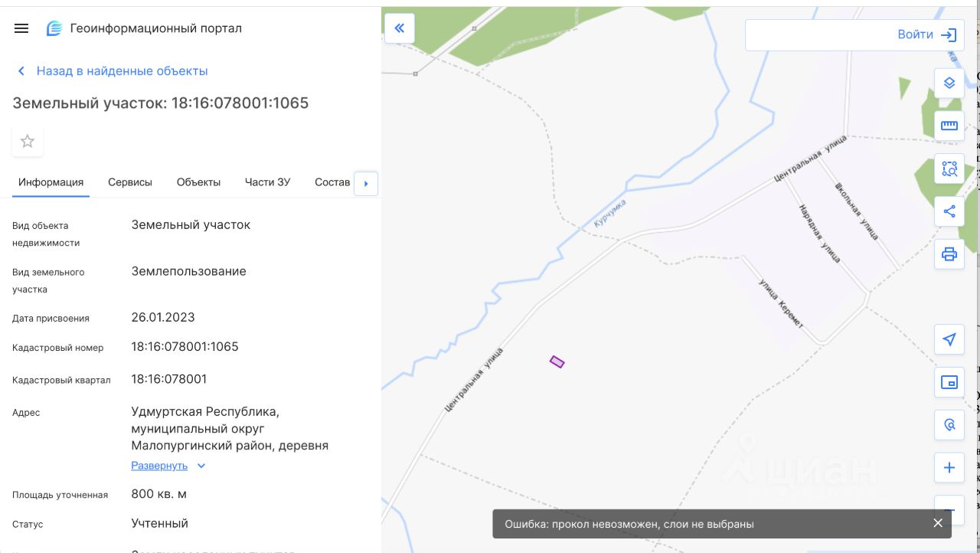The height and width of the screenshot is (553, 980).
Task: Select the Части ЗУ tab
Action: 267,182
